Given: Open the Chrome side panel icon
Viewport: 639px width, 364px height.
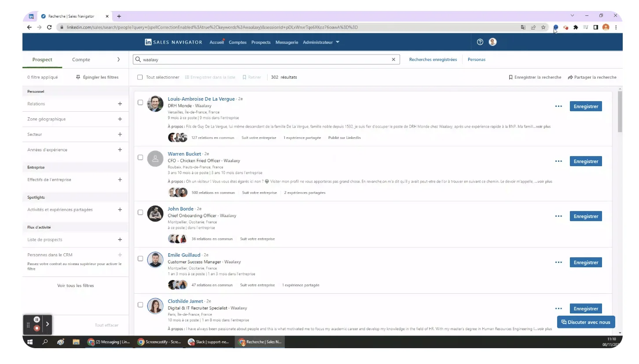Looking at the screenshot, I should click(x=595, y=27).
